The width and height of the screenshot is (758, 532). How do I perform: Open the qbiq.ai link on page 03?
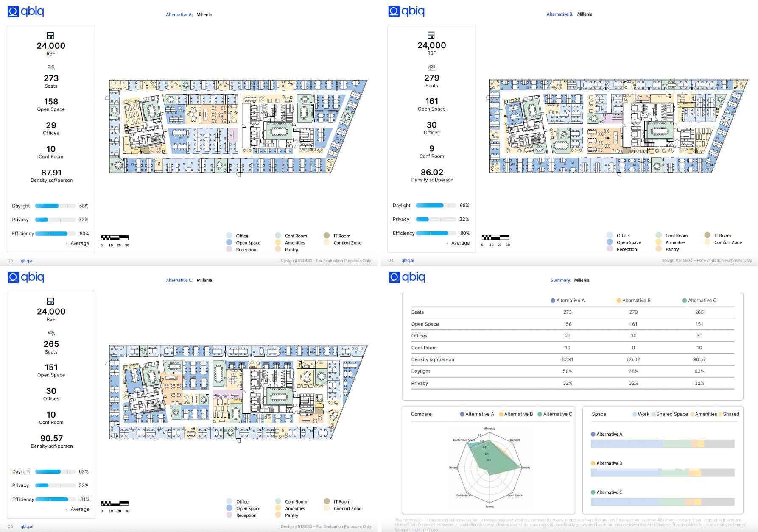[27, 261]
